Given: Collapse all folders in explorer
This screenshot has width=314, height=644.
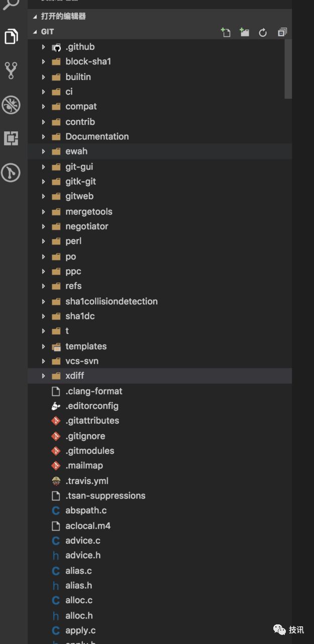Looking at the screenshot, I should (x=282, y=32).
